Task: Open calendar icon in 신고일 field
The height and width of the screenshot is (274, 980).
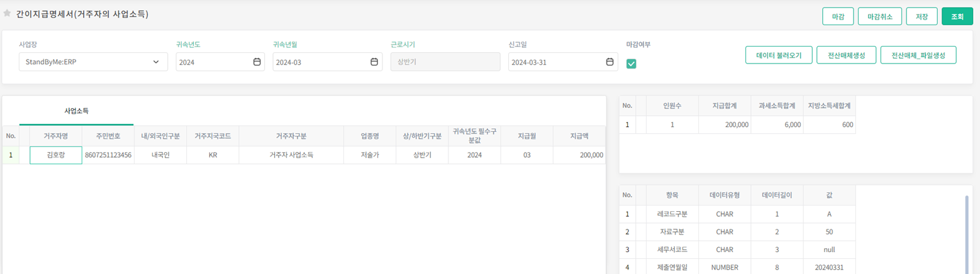Action: click(x=610, y=62)
